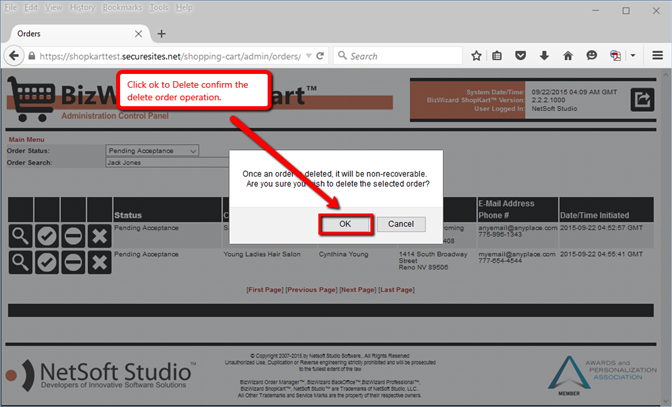Image resolution: width=672 pixels, height=407 pixels.
Task: Click the Next Page link
Action: point(358,290)
